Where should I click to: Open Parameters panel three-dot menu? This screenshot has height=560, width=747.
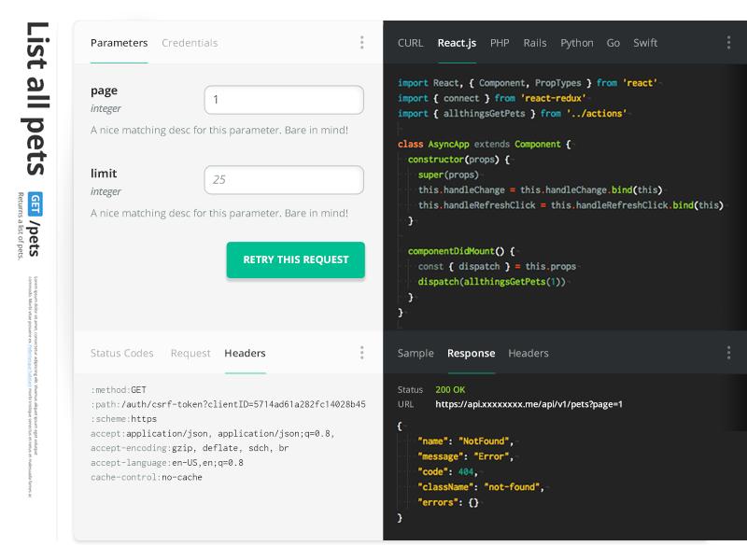(362, 42)
